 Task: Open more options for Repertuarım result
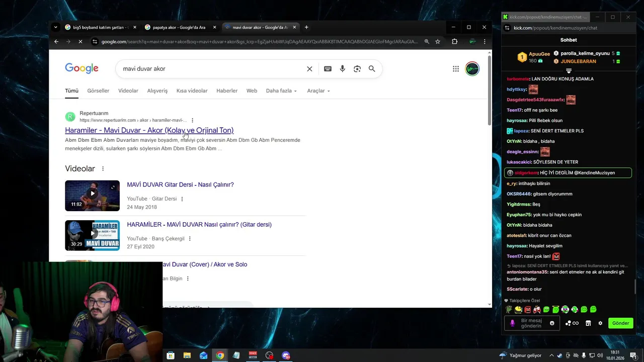[x=192, y=120]
